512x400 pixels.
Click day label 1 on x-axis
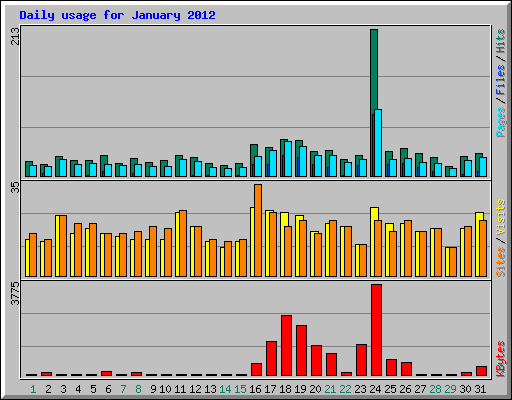click(x=33, y=389)
